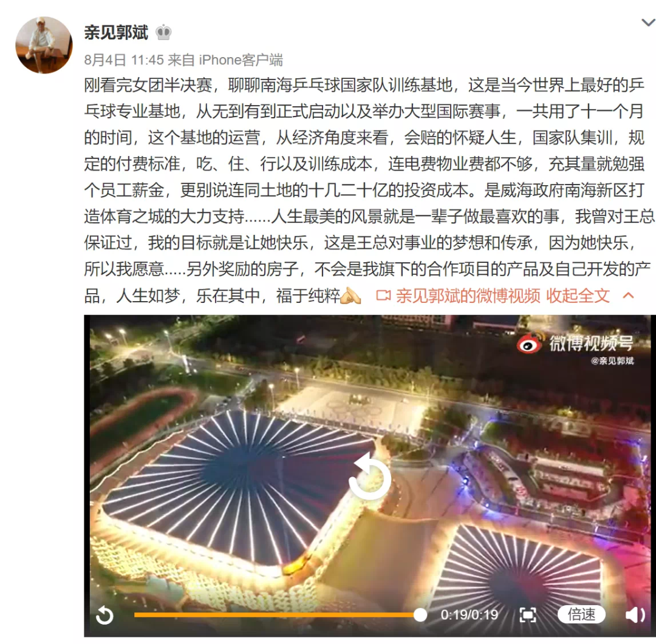Image resolution: width=656 pixels, height=644 pixels.
Task: Click the small replay icon in control bar
Action: [x=104, y=615]
